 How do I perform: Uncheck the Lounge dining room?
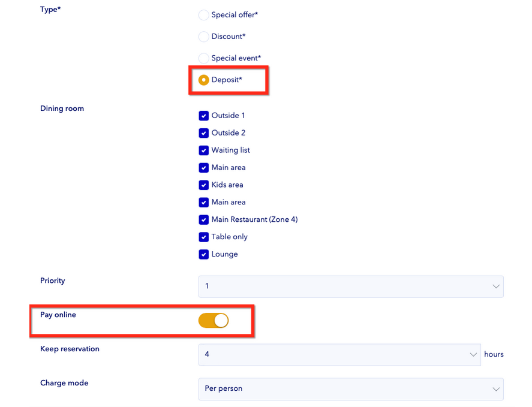pos(203,254)
